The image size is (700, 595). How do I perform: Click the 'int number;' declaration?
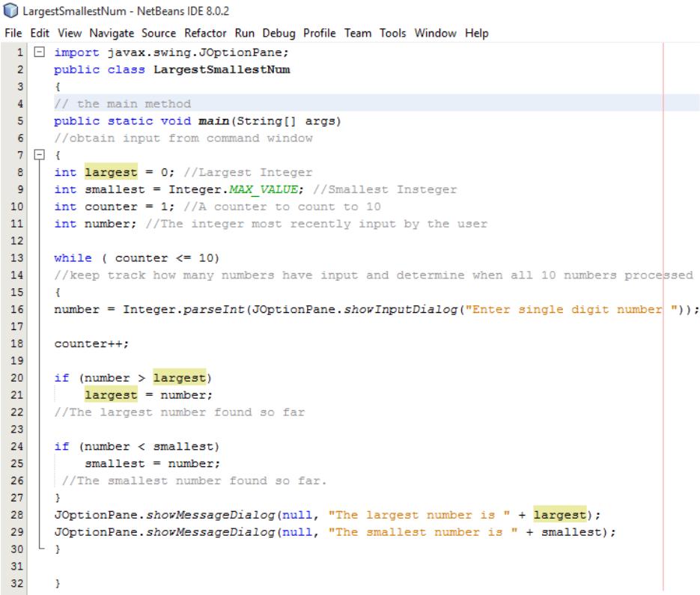point(95,224)
